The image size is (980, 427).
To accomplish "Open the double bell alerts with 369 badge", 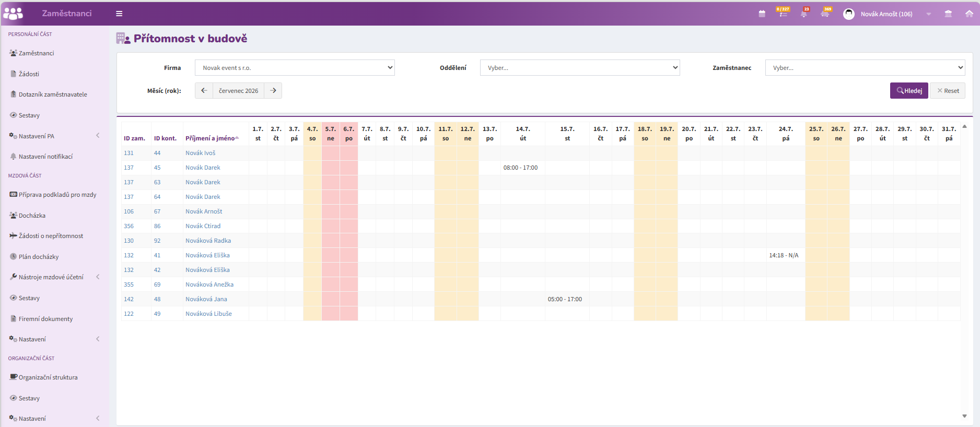I will click(x=825, y=13).
